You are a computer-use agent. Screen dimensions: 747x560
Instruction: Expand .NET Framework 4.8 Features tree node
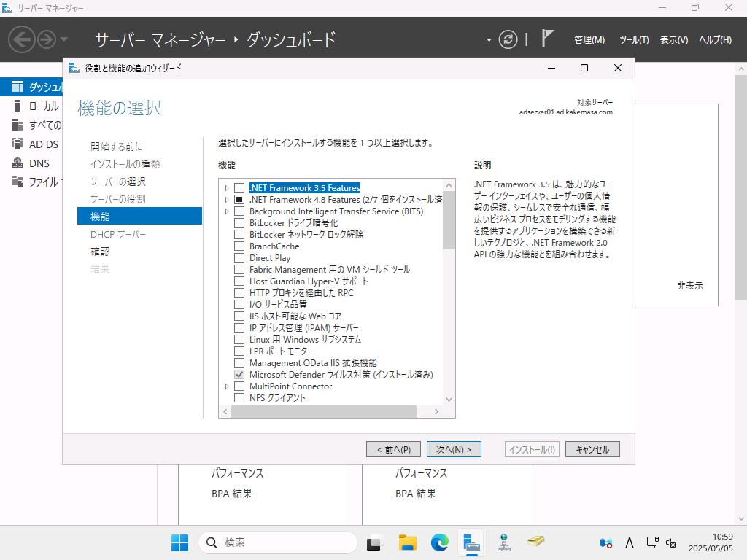coord(227,200)
